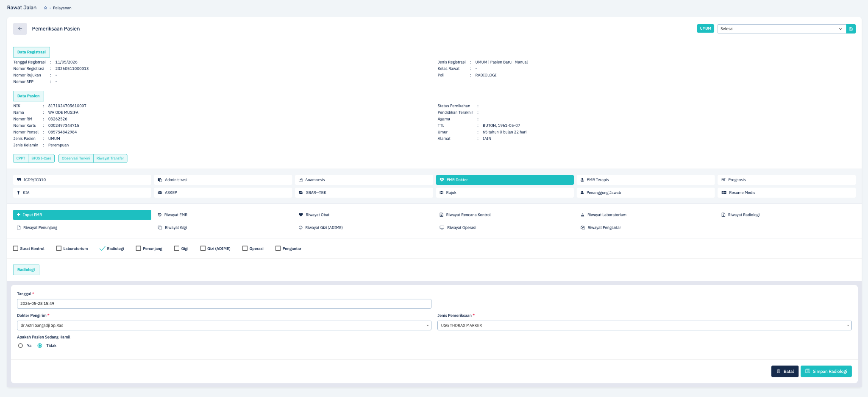Expand the Selesai status dropdown

[781, 29]
